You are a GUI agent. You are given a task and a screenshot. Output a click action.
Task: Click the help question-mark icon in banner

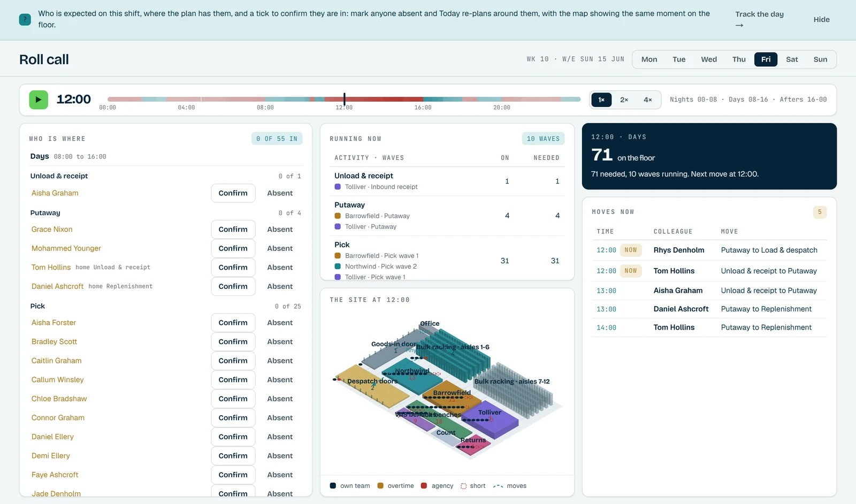(25, 20)
